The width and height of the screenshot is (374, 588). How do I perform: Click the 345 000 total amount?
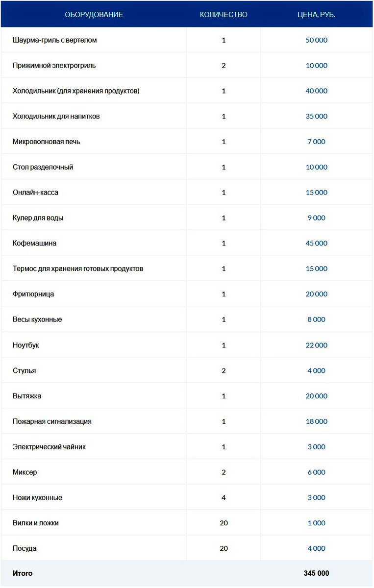[x=316, y=573]
